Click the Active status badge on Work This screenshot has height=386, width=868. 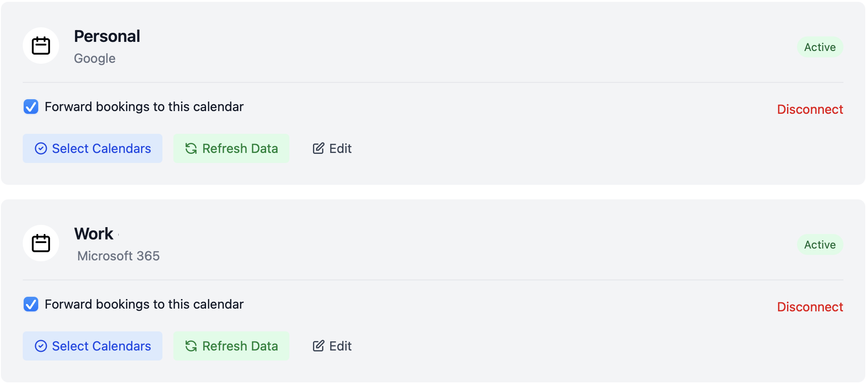click(820, 245)
